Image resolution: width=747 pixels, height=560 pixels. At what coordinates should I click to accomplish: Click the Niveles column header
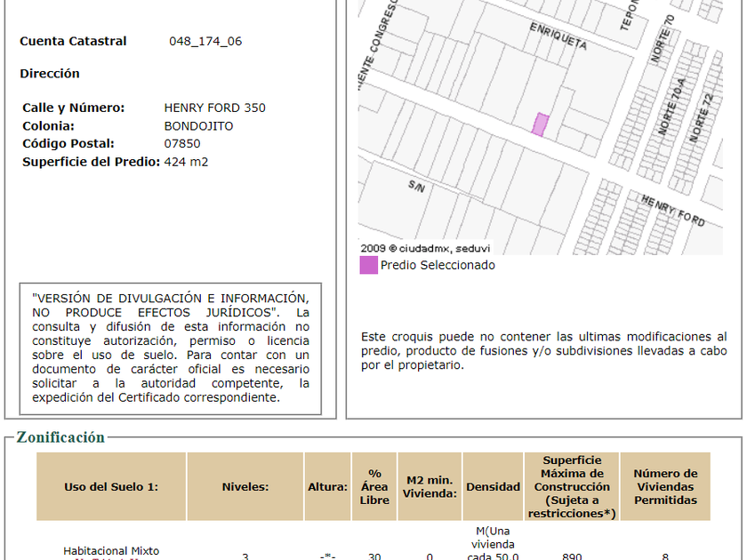tap(245, 487)
